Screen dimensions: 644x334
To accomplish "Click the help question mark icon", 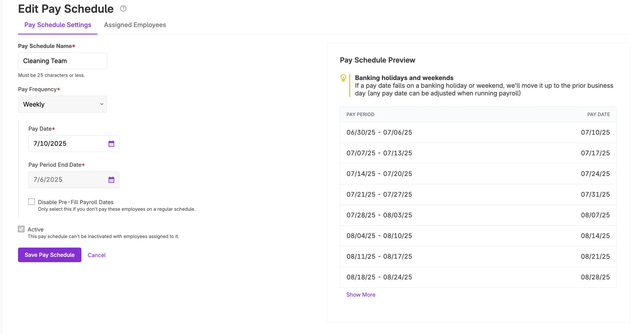I will click(x=123, y=8).
